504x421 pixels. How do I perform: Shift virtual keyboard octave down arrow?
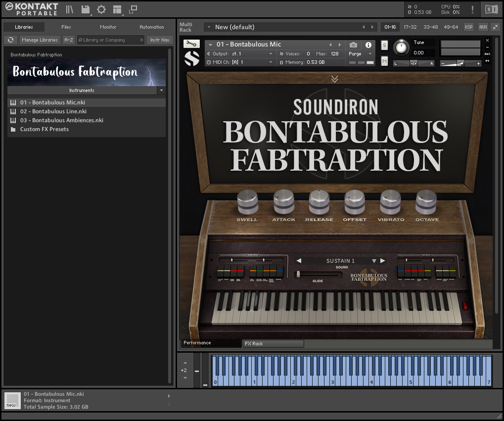(x=185, y=378)
